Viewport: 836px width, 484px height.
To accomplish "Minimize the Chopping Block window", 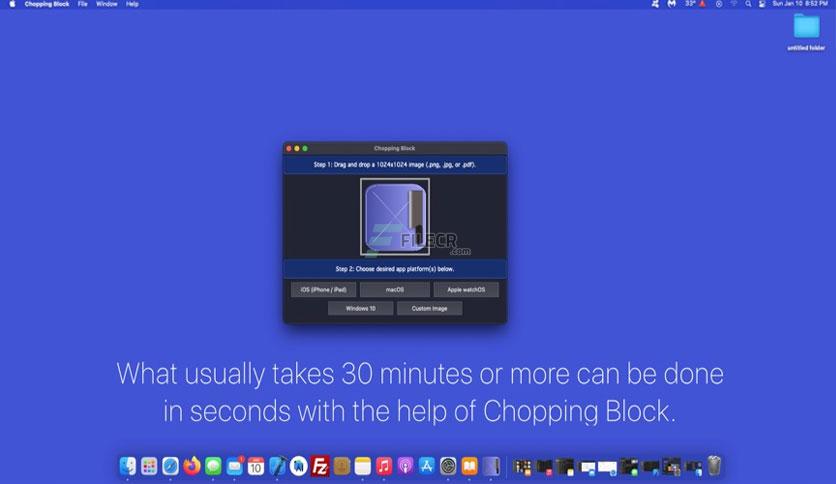I will (297, 149).
